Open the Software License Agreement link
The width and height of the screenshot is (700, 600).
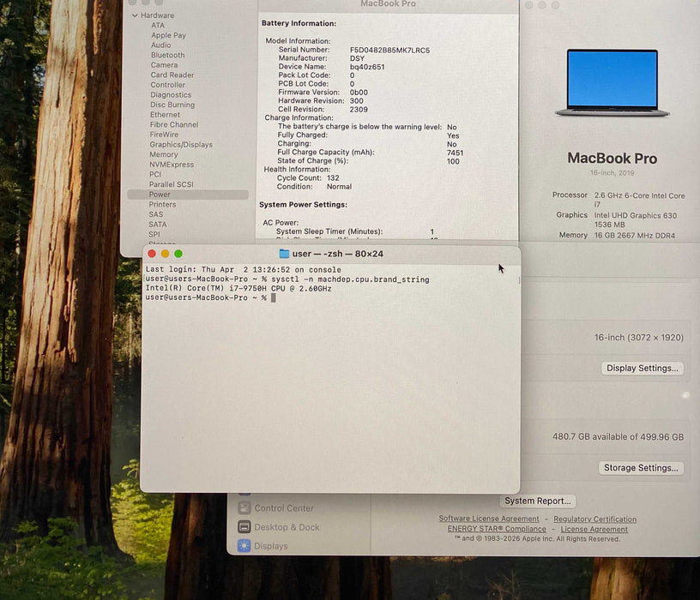tap(488, 519)
